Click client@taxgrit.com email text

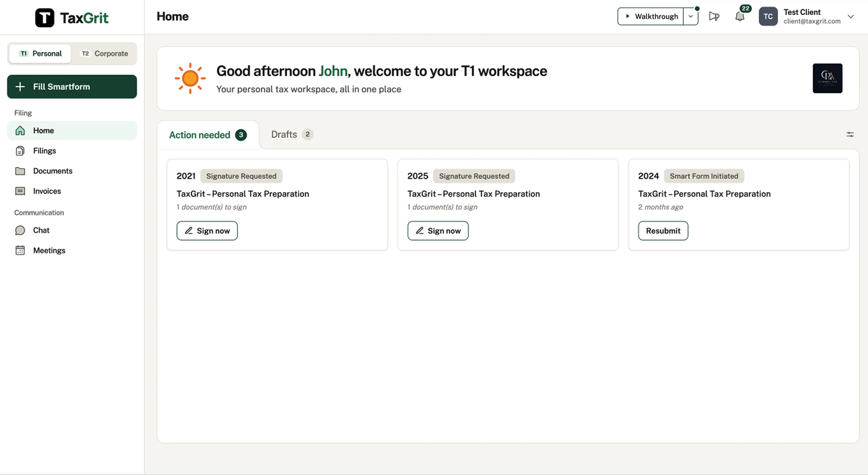(x=812, y=21)
